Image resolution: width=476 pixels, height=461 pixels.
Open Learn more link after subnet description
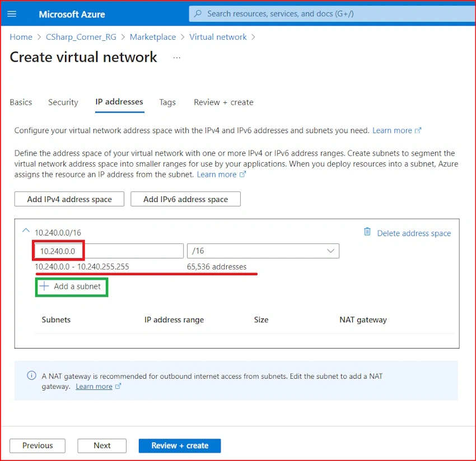point(217,175)
